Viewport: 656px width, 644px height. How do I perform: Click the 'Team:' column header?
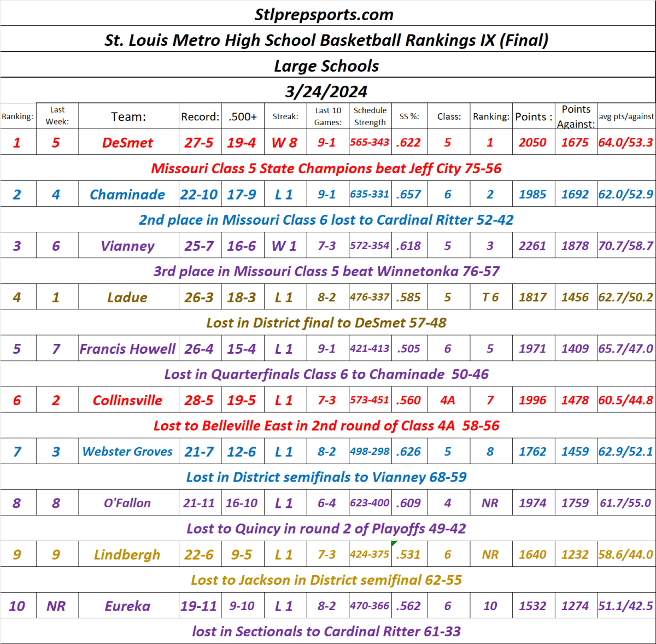tap(128, 116)
